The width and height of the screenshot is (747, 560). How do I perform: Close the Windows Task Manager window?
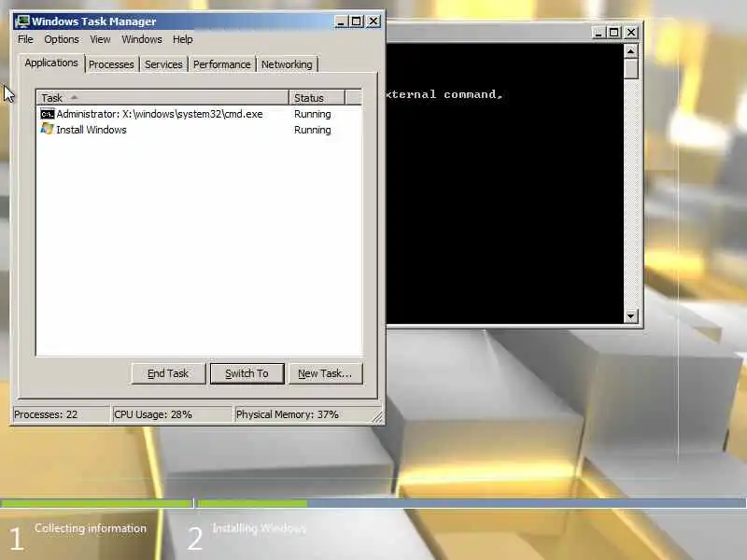click(x=373, y=21)
